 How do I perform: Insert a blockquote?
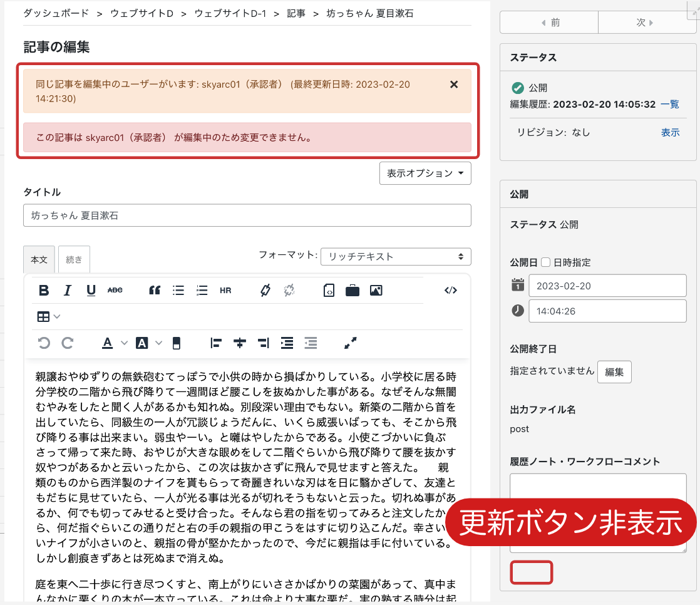coord(155,290)
